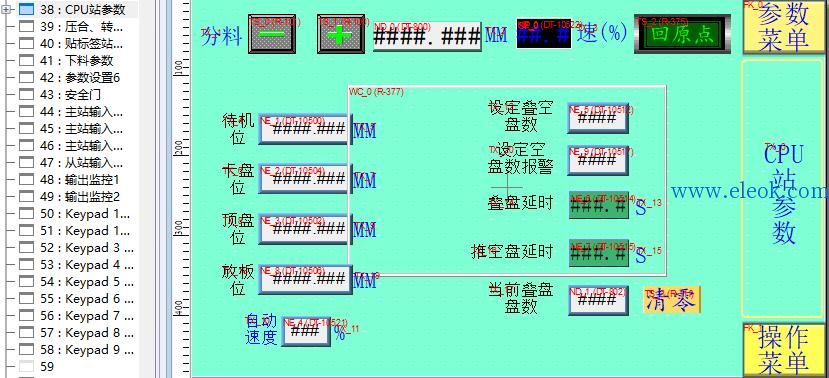Select screen 44 主站输入

(81, 112)
